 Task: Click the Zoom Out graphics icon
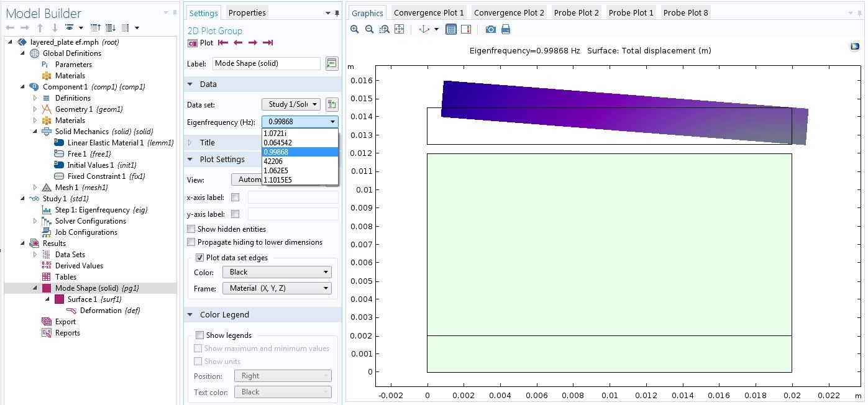click(x=369, y=29)
